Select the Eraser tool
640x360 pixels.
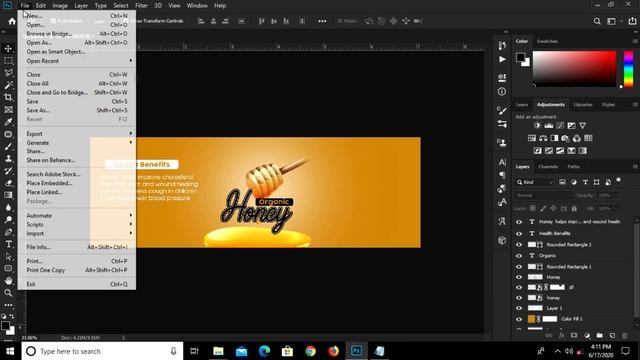8,183
